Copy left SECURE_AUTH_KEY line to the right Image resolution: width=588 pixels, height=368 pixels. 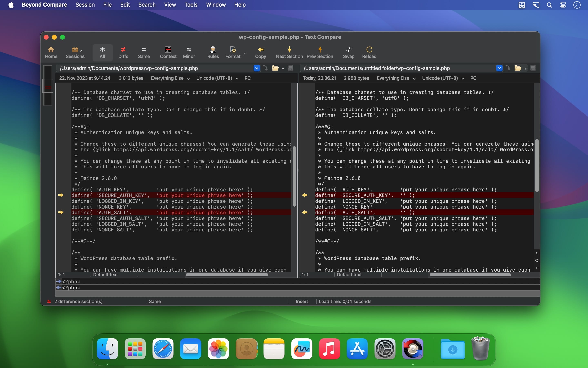[x=61, y=195]
